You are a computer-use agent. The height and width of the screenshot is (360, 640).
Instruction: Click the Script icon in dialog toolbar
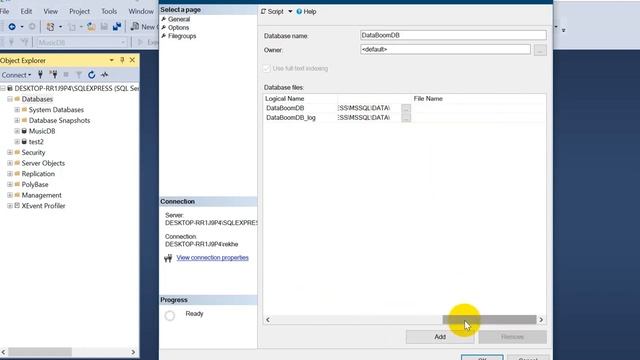264,11
